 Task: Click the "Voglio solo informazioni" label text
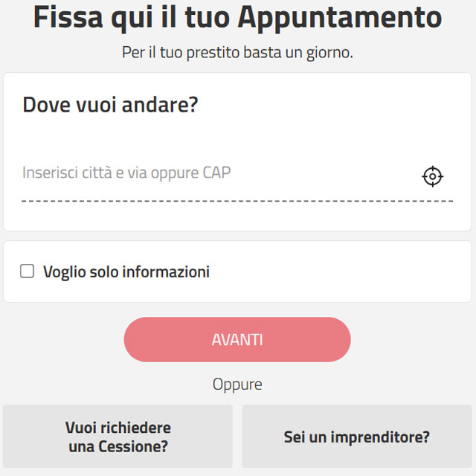pos(126,272)
